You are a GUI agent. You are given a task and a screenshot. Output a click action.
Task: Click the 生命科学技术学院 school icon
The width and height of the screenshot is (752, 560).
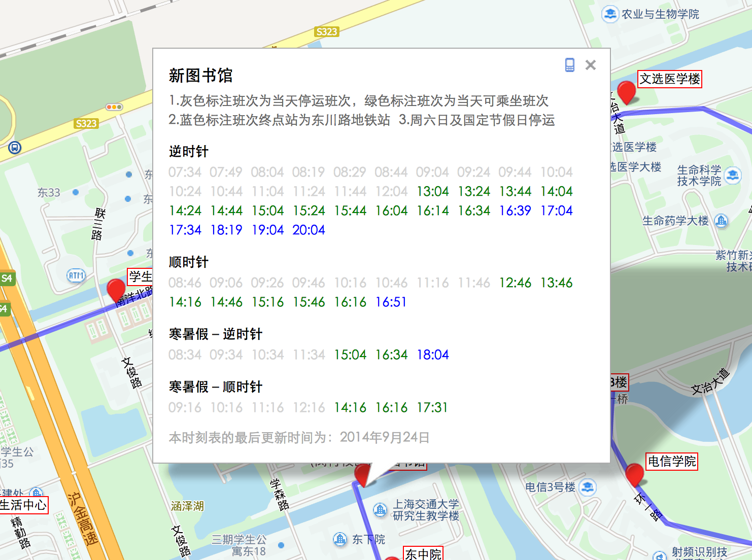[x=732, y=176]
